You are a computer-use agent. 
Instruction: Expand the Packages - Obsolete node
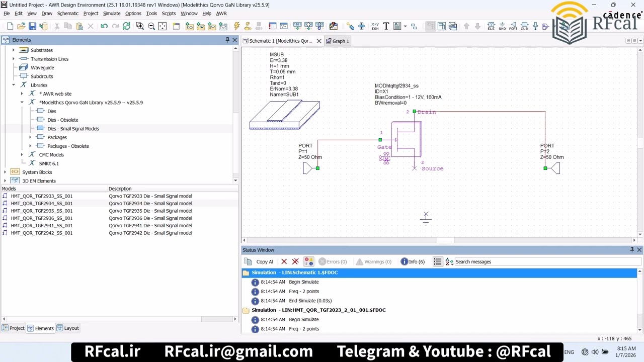(30, 146)
